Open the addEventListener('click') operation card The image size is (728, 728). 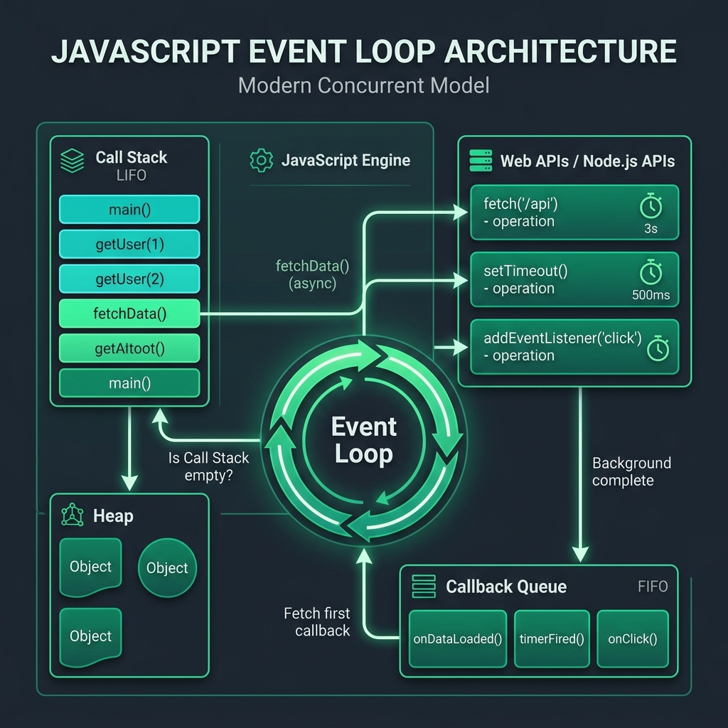[574, 347]
